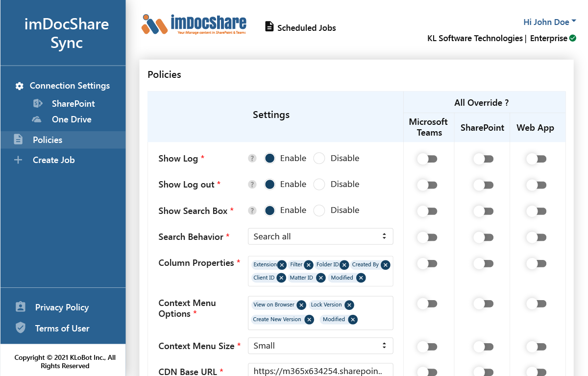Open the Privacy Policy link

pyautogui.click(x=62, y=307)
